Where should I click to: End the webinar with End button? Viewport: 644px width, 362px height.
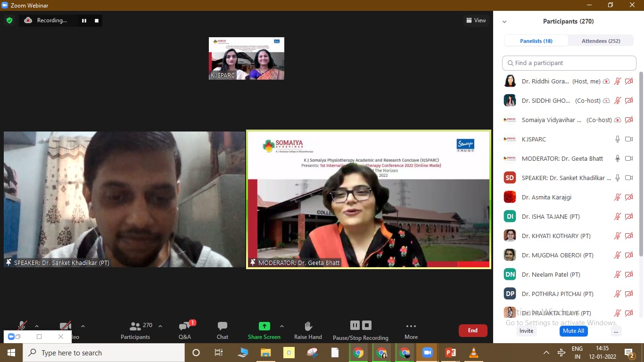click(x=473, y=330)
